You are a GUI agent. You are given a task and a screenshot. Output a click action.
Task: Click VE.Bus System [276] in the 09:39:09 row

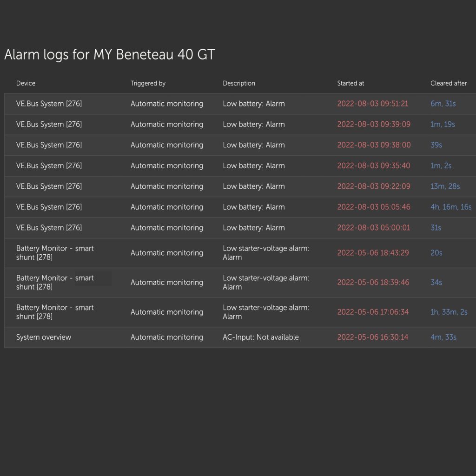click(49, 125)
